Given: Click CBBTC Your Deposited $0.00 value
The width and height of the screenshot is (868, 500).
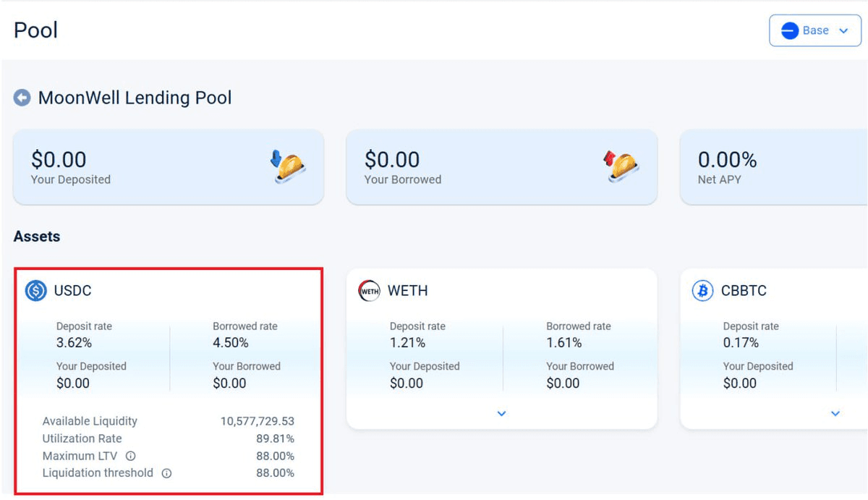Looking at the screenshot, I should 740,384.
